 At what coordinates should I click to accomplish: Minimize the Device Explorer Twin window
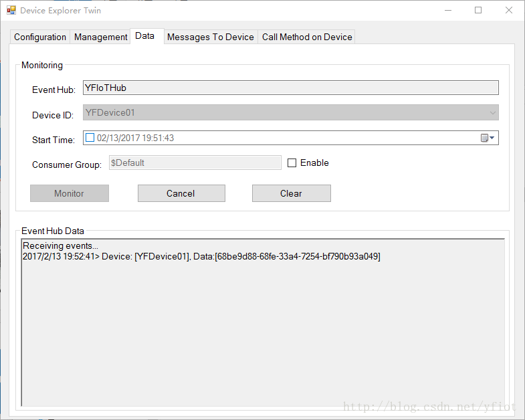point(448,11)
